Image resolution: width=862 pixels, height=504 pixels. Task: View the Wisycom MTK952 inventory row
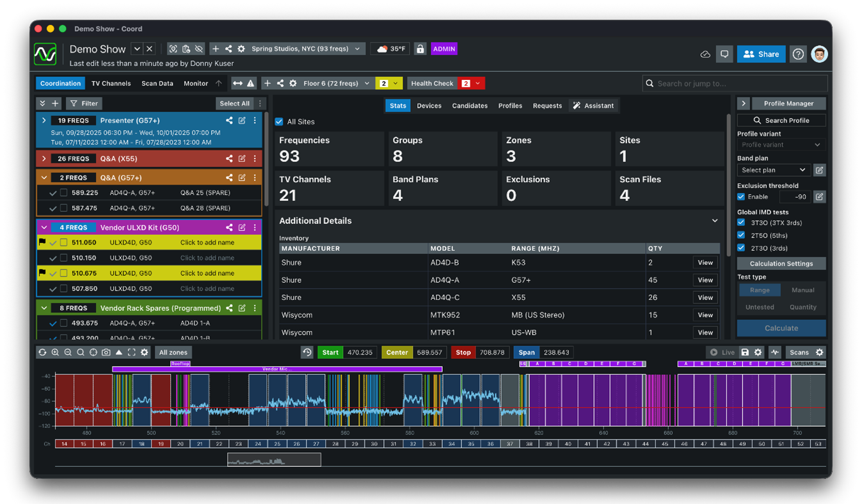[705, 315]
